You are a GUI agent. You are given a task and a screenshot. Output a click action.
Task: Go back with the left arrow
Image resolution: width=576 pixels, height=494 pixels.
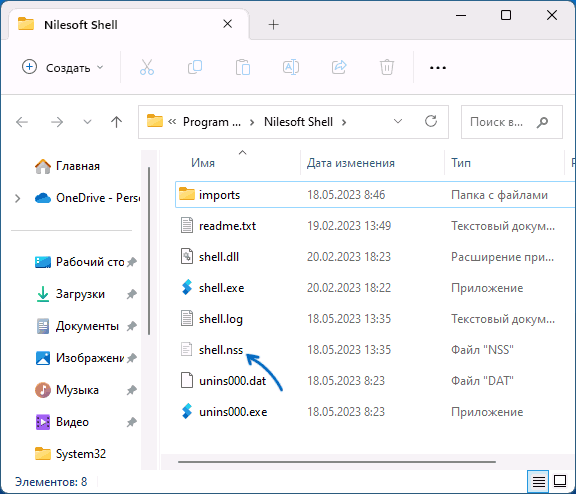coord(22,122)
